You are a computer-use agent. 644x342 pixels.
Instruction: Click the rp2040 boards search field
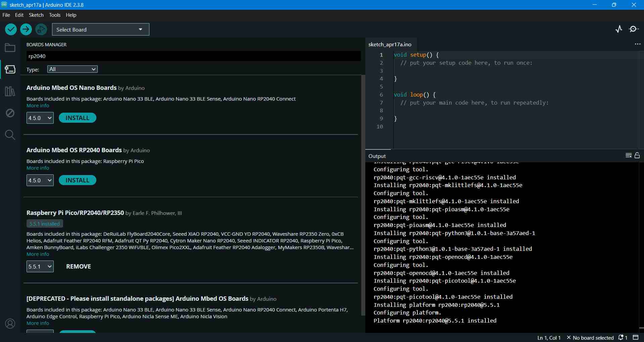(193, 56)
